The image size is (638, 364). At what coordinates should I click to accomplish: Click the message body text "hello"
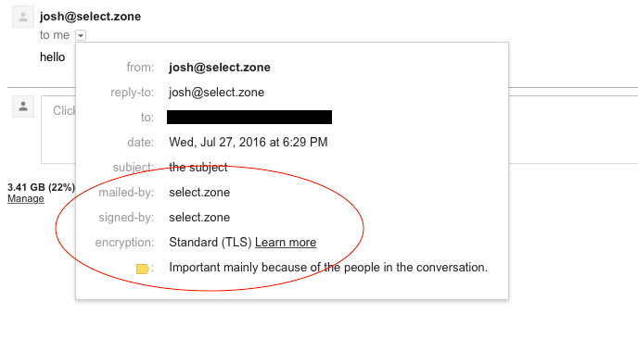[53, 56]
